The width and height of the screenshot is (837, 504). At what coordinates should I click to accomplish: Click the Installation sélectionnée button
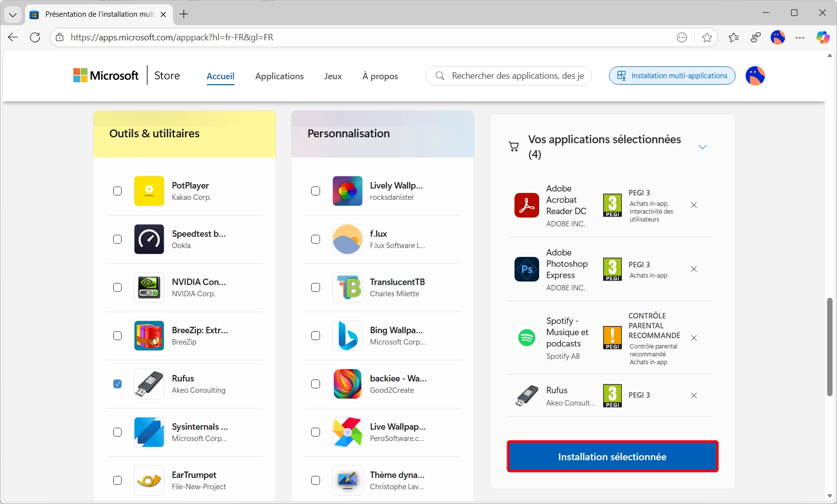(x=612, y=457)
